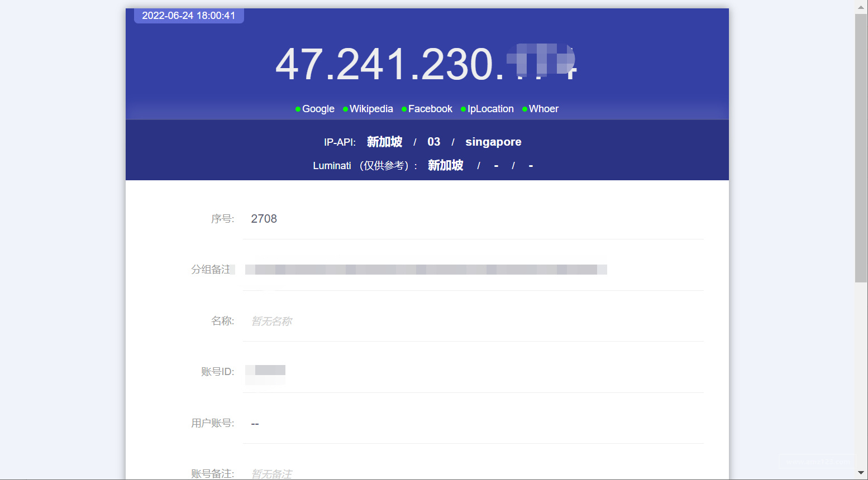The height and width of the screenshot is (480, 868).
Task: Click the vertical scrollbar thumb
Action: pos(861,148)
